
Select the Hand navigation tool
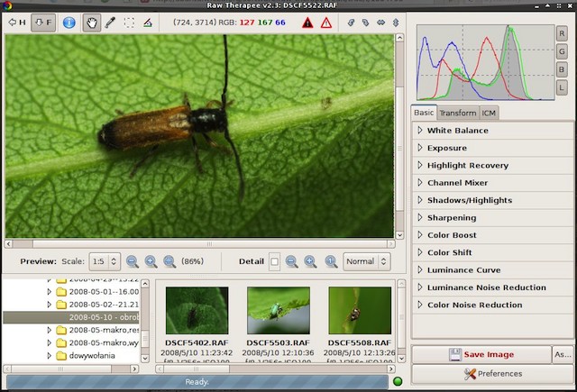tap(92, 23)
